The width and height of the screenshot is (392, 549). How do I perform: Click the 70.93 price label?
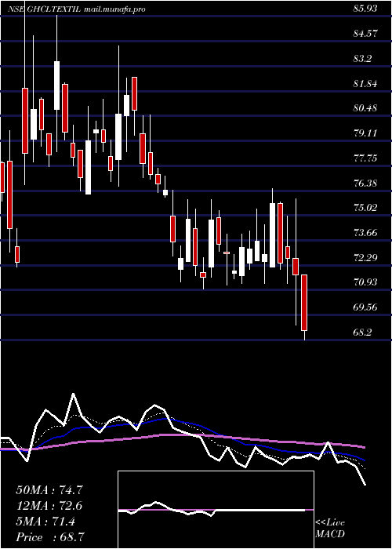point(365,282)
